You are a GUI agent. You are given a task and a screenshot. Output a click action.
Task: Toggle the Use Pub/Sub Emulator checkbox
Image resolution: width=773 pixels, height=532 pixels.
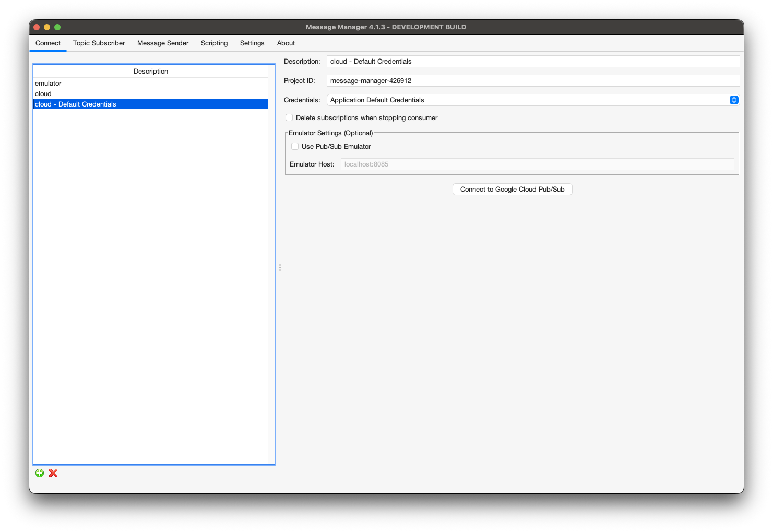click(295, 146)
